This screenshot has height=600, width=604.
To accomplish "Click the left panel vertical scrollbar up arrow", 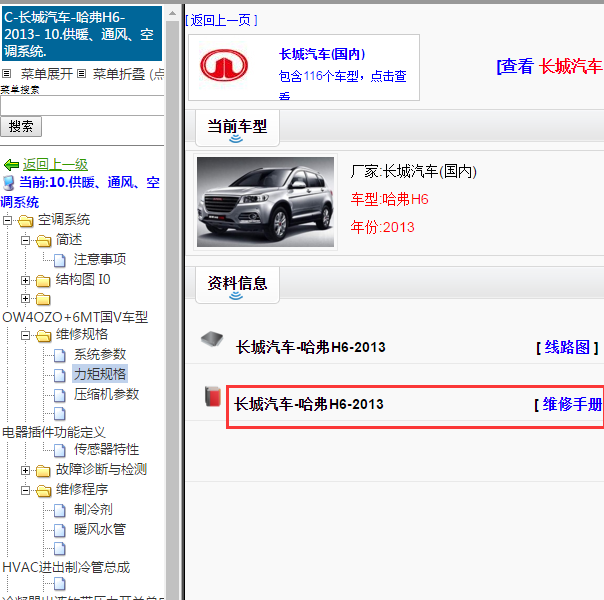I will 172,13.
